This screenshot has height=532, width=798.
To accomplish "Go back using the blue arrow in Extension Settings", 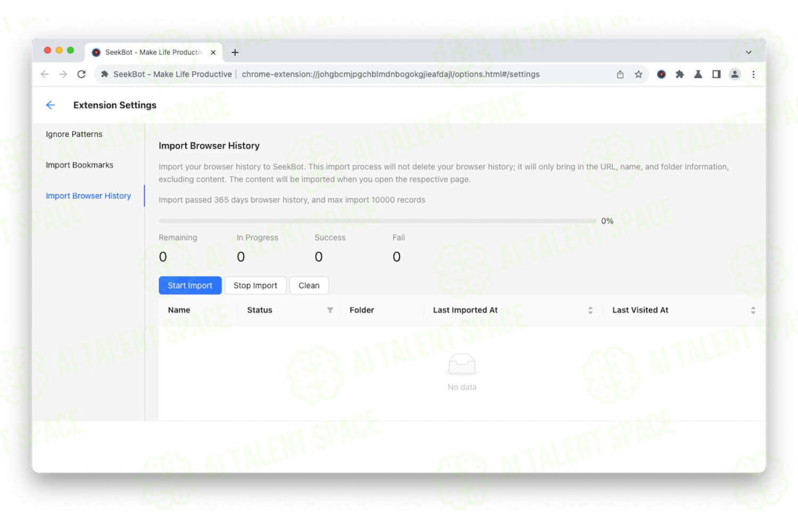I will tap(51, 105).
